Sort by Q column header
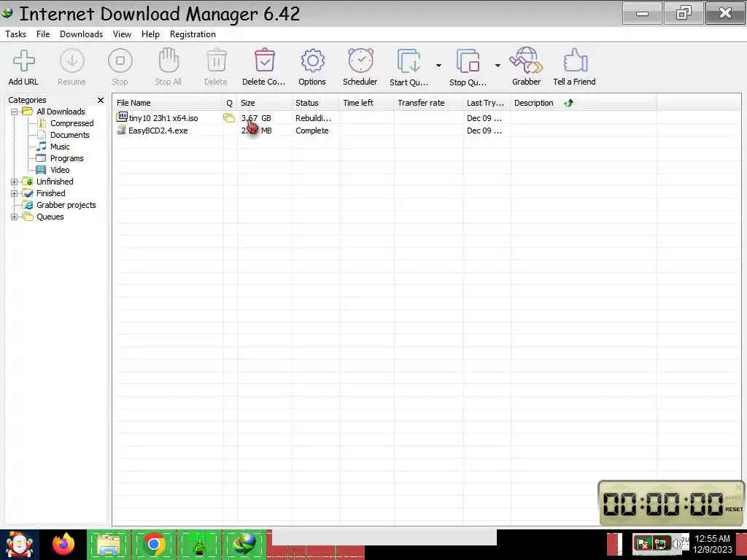 [230, 103]
